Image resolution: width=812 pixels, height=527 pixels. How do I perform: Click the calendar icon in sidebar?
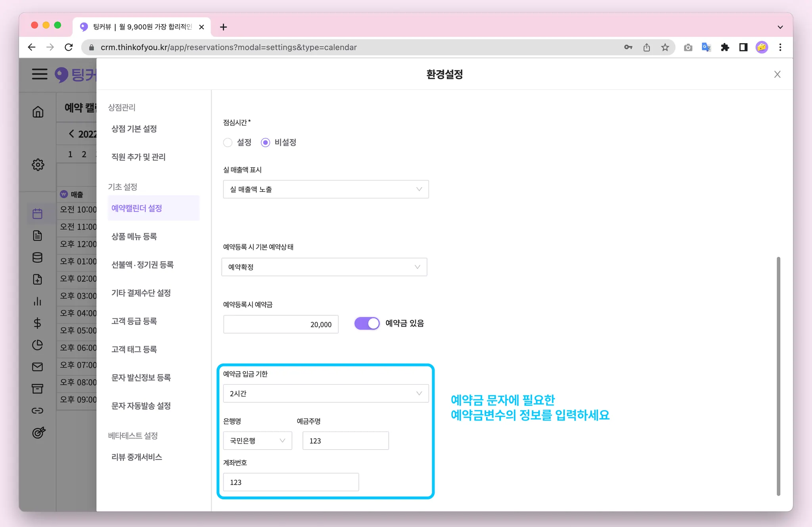pos(38,214)
